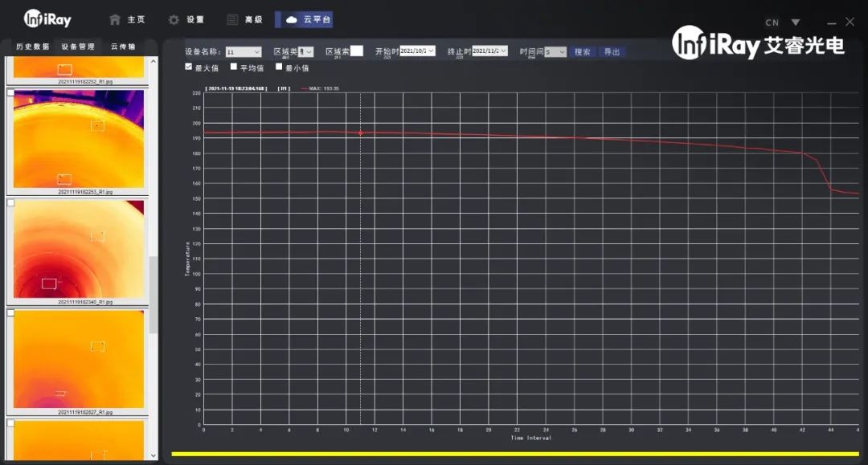Click the 区域索引 input field
Image resolution: width=868 pixels, height=465 pixels.
pos(356,51)
